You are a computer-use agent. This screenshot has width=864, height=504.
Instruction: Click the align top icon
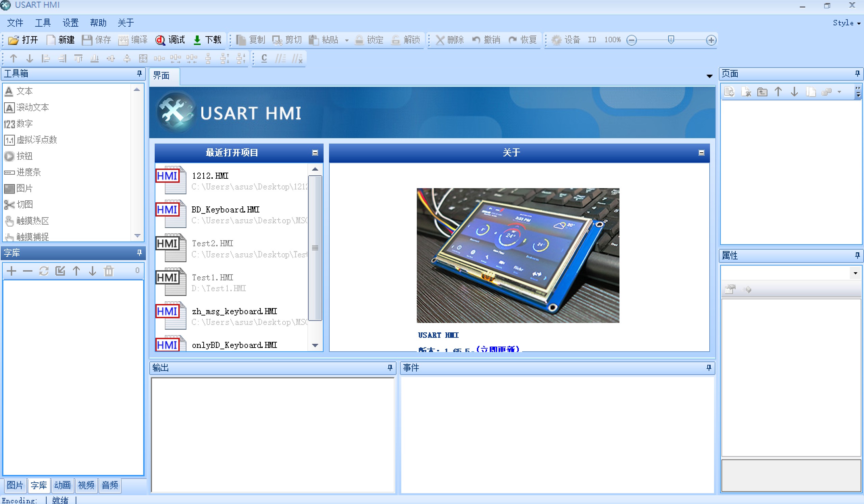78,59
